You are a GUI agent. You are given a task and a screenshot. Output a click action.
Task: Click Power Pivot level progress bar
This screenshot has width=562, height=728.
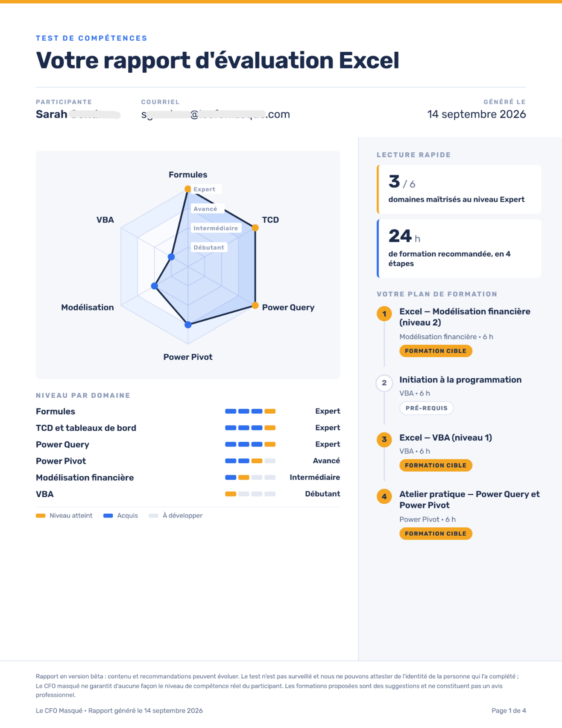coord(250,461)
